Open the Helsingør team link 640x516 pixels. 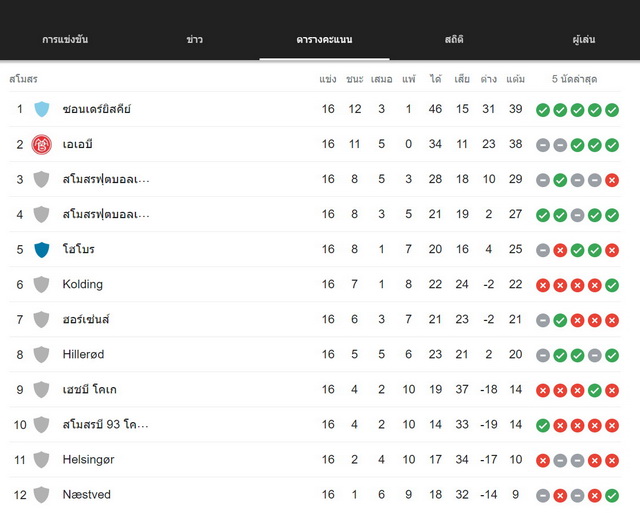tap(88, 460)
